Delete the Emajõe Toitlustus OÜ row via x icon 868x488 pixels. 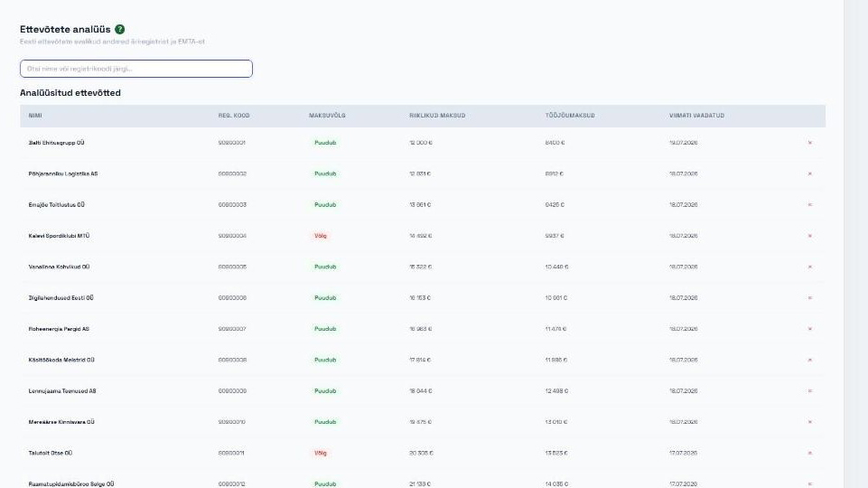810,205
